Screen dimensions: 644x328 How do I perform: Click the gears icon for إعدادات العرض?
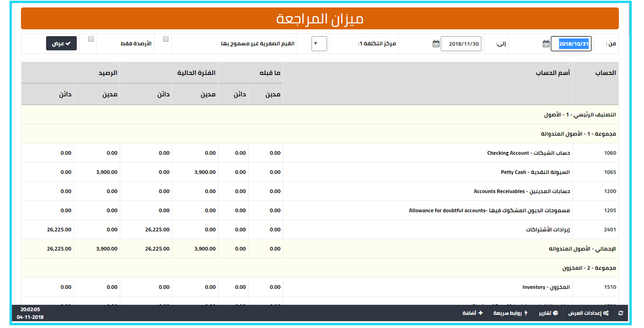pyautogui.click(x=606, y=313)
